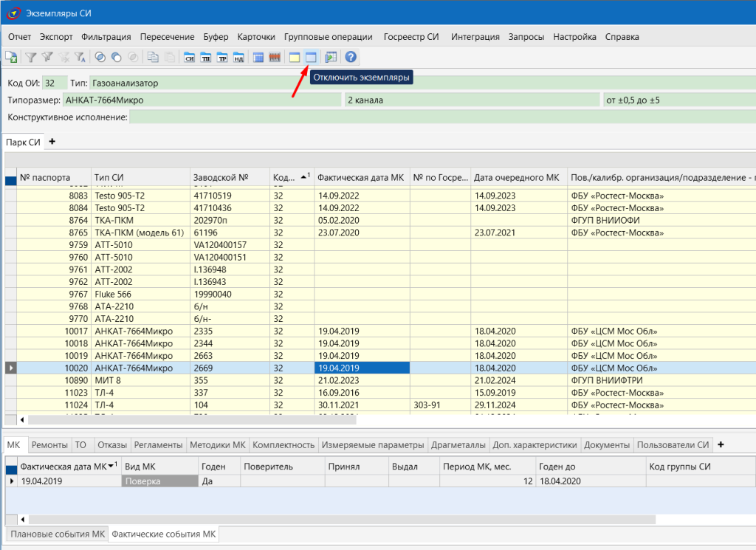Click the application logo in title bar
This screenshot has height=550, width=756.
pos(13,13)
